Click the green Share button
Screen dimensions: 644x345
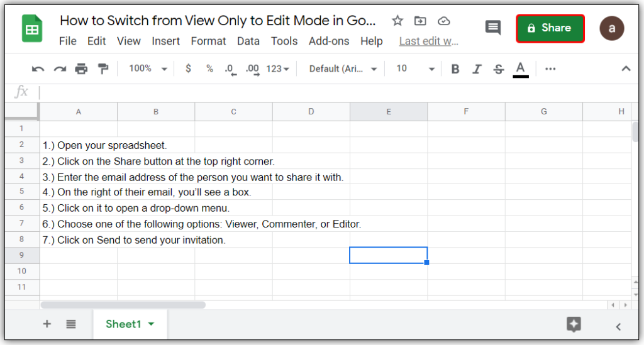[x=550, y=28]
